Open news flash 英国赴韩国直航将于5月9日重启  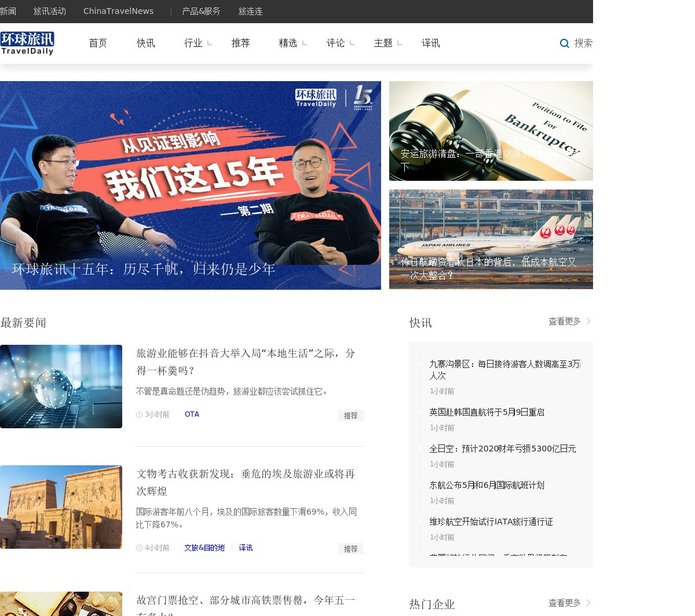pyautogui.click(x=487, y=412)
